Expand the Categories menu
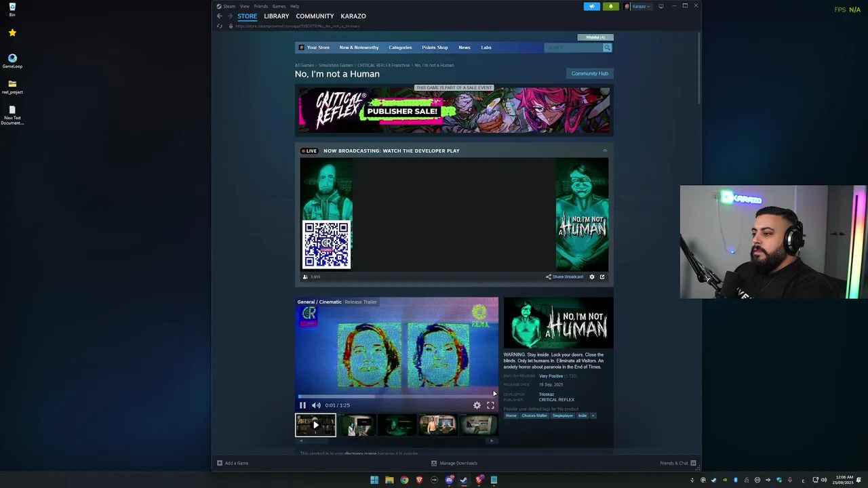868x488 pixels. 400,47
